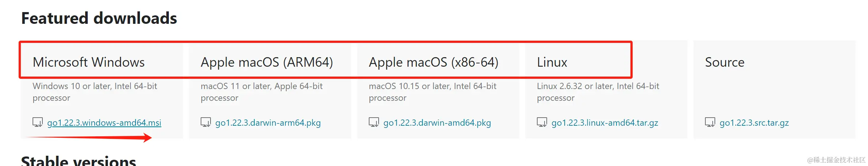Click the Featured downloads heading
Screen dimensions: 868x166
point(99,18)
